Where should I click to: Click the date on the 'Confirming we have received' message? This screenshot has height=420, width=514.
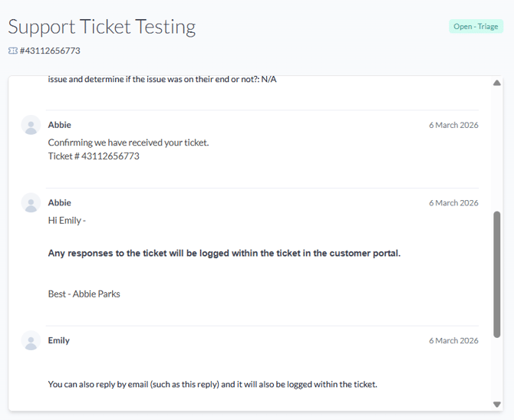pyautogui.click(x=453, y=125)
